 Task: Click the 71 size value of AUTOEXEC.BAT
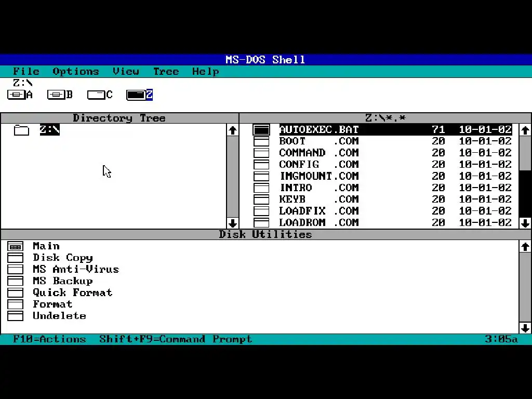tap(438, 129)
